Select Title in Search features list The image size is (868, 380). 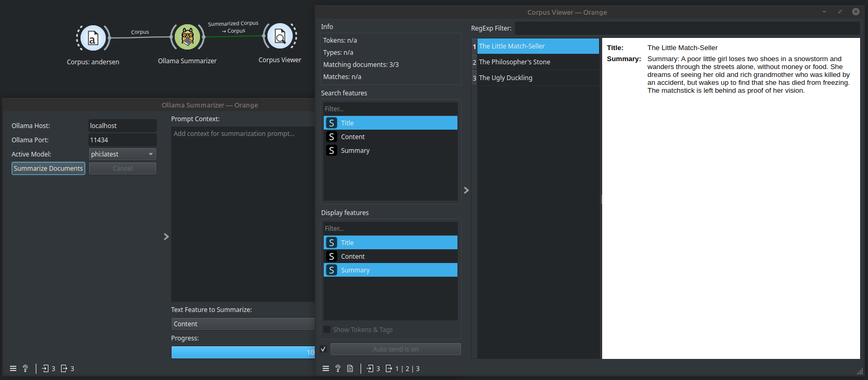click(391, 123)
